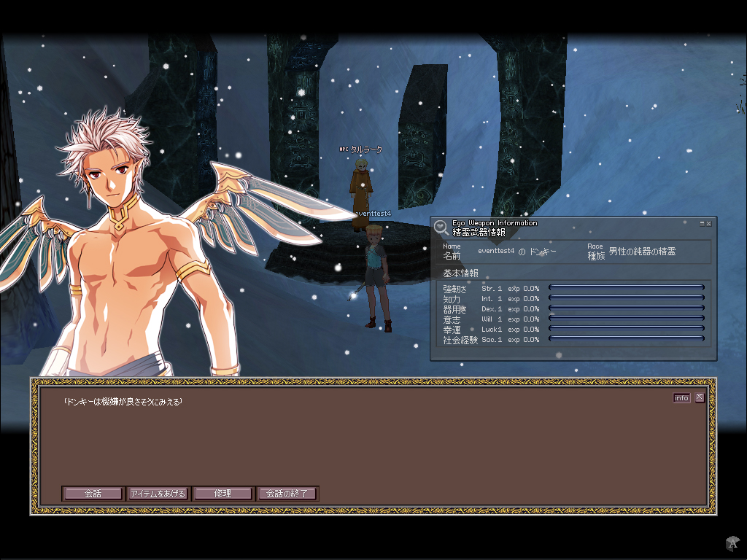747x560 pixels.
Task: Click the Ego Weapon magnifier heart icon
Action: point(441,227)
